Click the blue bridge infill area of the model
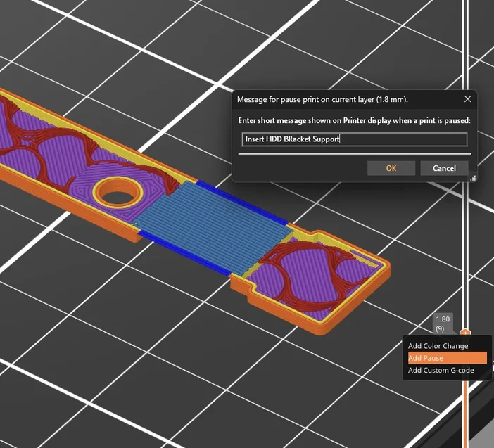 pyautogui.click(x=214, y=227)
